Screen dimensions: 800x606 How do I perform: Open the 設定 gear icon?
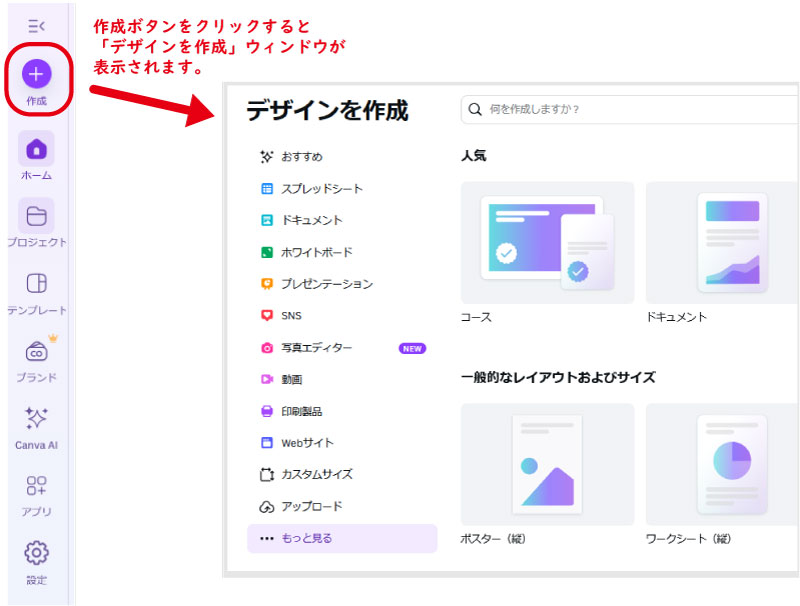36,553
